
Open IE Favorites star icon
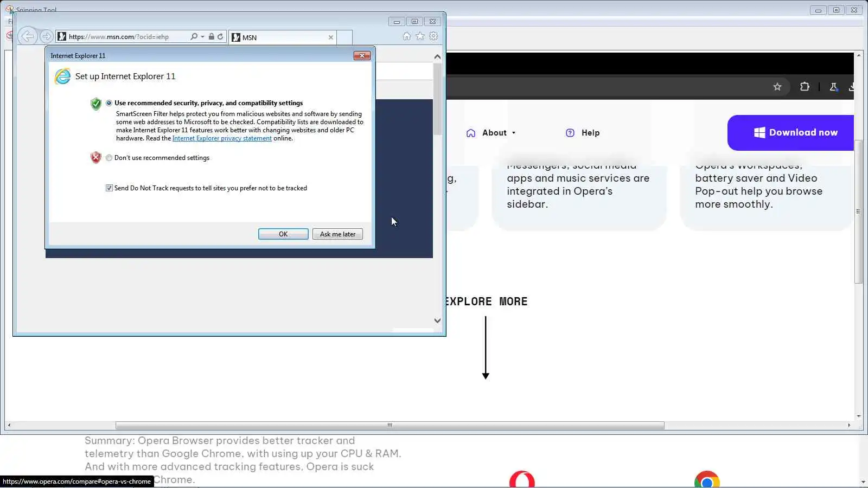[420, 36]
